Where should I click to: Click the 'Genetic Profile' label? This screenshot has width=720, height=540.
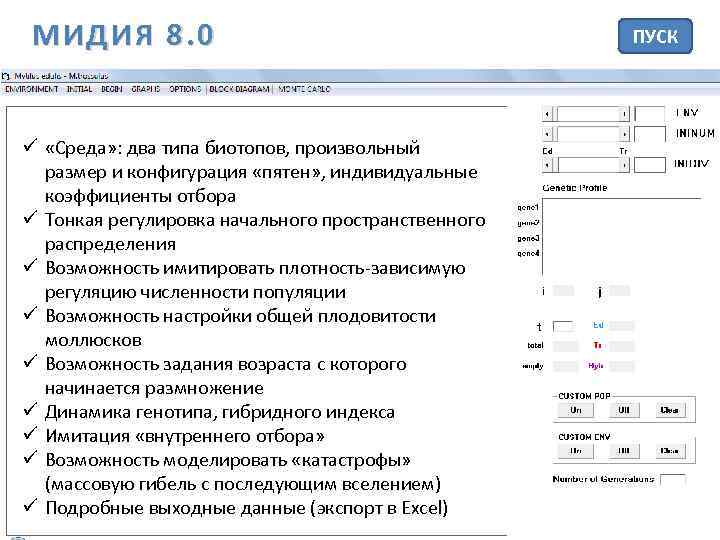(574, 188)
